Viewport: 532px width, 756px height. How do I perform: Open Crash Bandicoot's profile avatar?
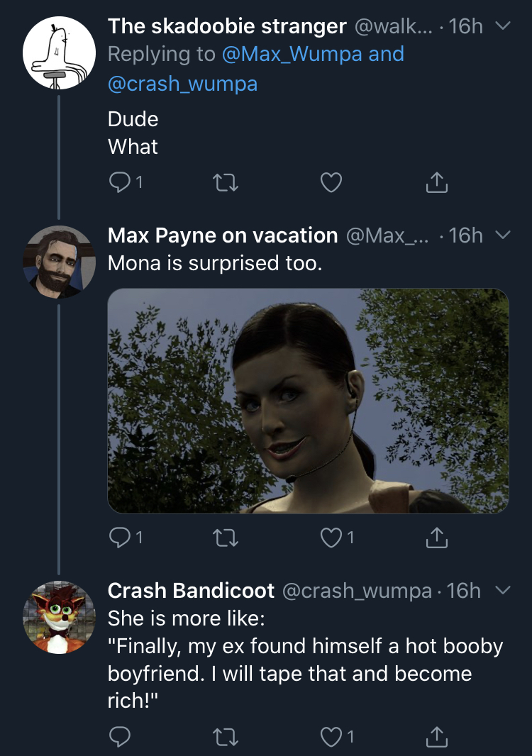[59, 617]
